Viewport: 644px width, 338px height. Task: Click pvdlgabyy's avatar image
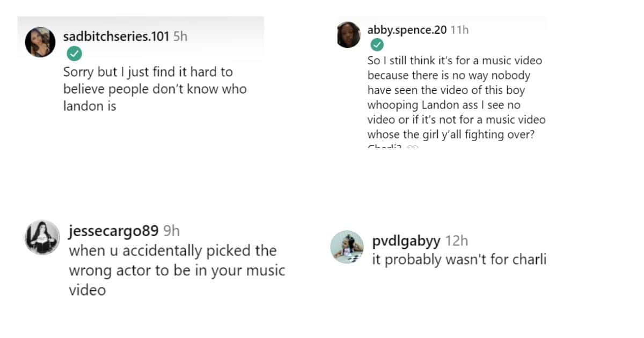(347, 248)
